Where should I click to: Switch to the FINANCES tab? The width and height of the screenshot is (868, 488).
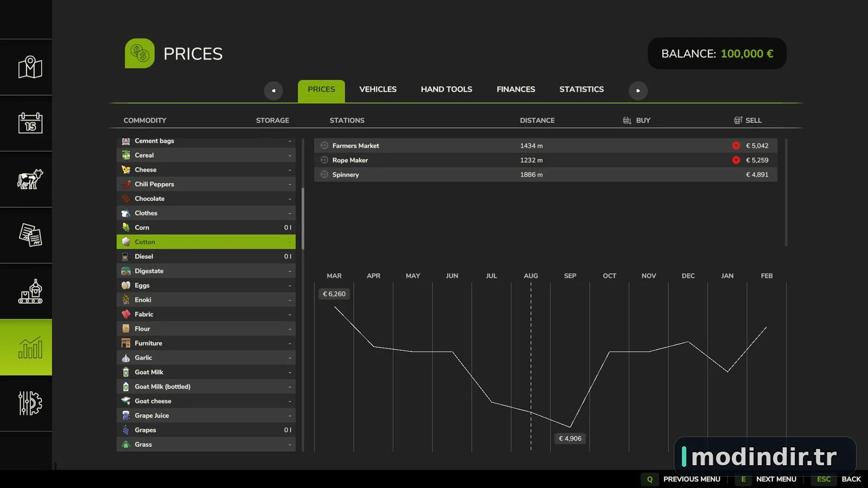516,89
